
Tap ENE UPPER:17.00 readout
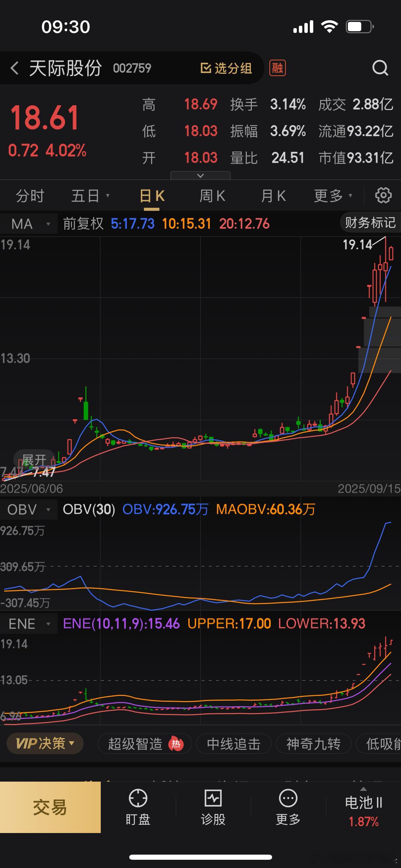[229, 624]
